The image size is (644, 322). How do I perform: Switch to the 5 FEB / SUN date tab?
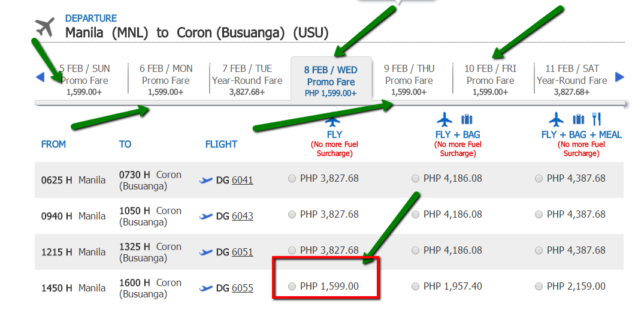(x=84, y=80)
